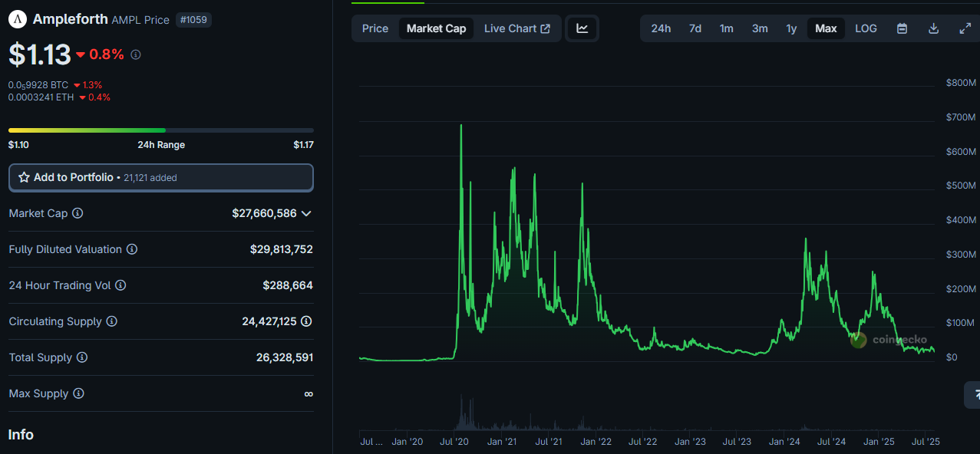Click 24 Hour Trading Vol info icon
This screenshot has height=454, width=980.
tap(120, 285)
